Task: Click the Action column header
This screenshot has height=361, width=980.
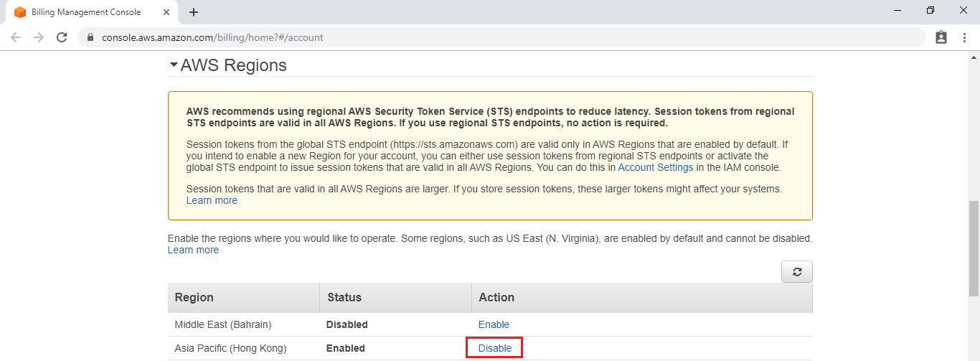Action: 642,297
